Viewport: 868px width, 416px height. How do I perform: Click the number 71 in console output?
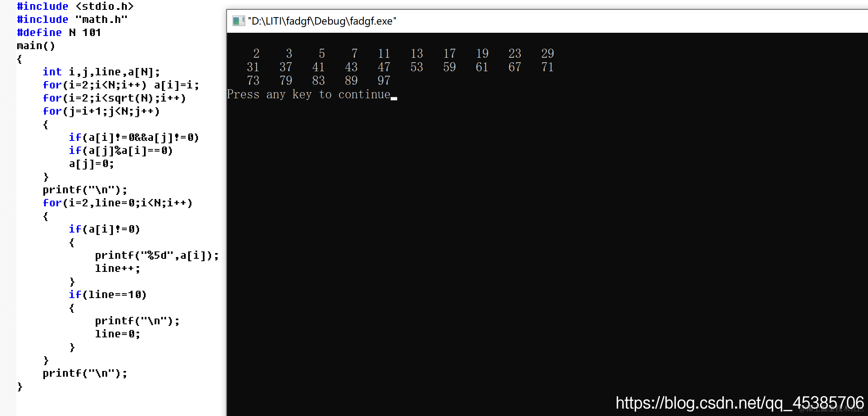click(547, 67)
